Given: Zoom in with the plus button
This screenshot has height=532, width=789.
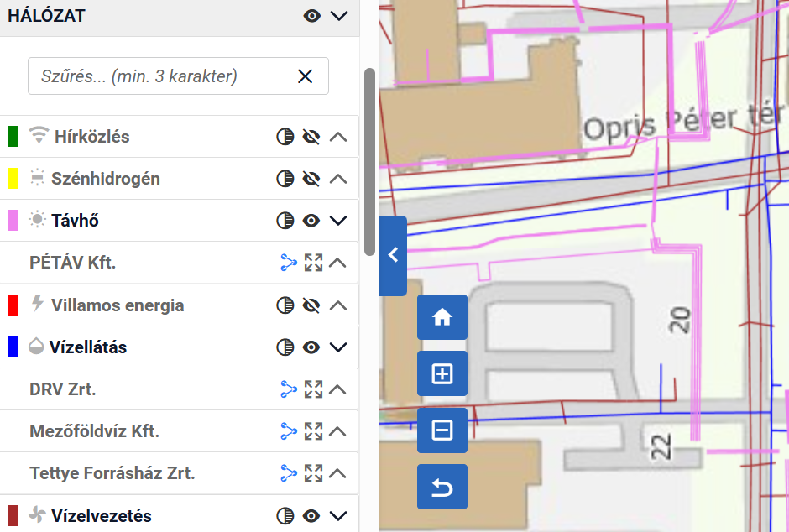Looking at the screenshot, I should point(442,373).
